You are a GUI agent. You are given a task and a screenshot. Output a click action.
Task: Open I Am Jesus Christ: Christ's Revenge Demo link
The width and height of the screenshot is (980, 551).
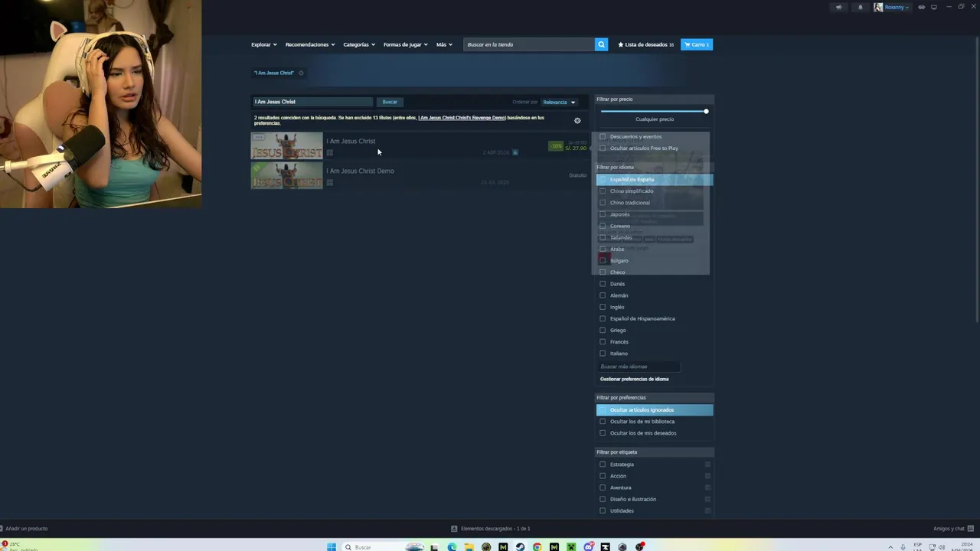(462, 118)
